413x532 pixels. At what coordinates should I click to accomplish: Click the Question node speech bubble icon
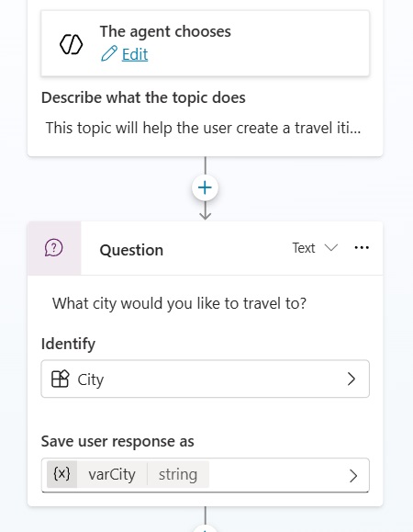pos(54,248)
